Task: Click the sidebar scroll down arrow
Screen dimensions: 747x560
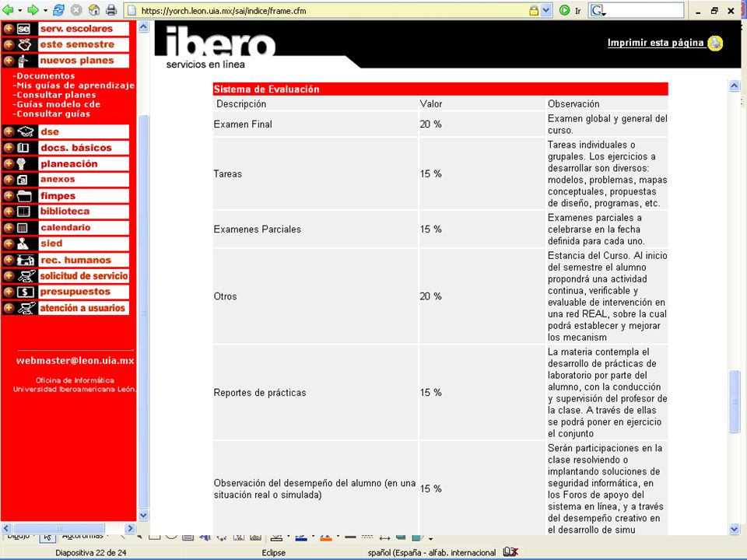Action: (143, 515)
